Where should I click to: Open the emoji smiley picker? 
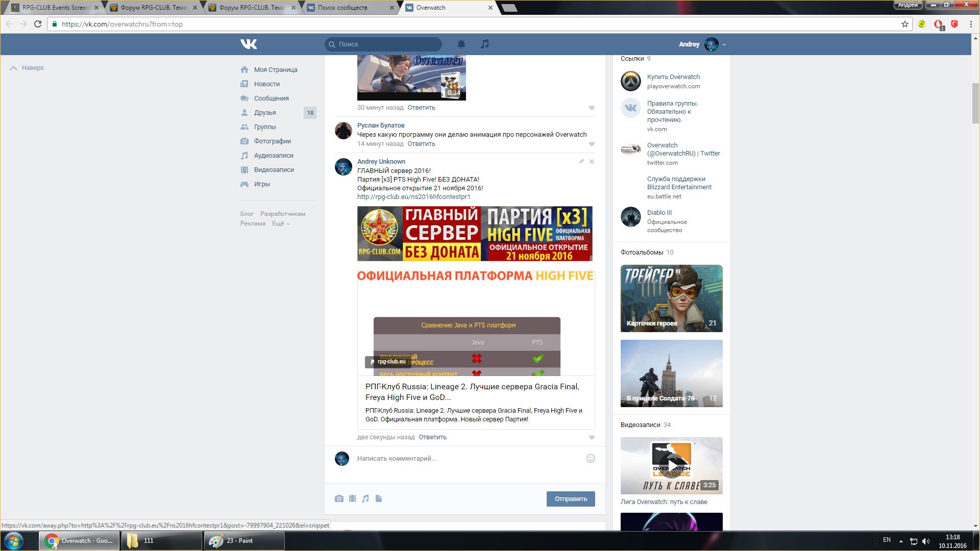[x=591, y=459]
